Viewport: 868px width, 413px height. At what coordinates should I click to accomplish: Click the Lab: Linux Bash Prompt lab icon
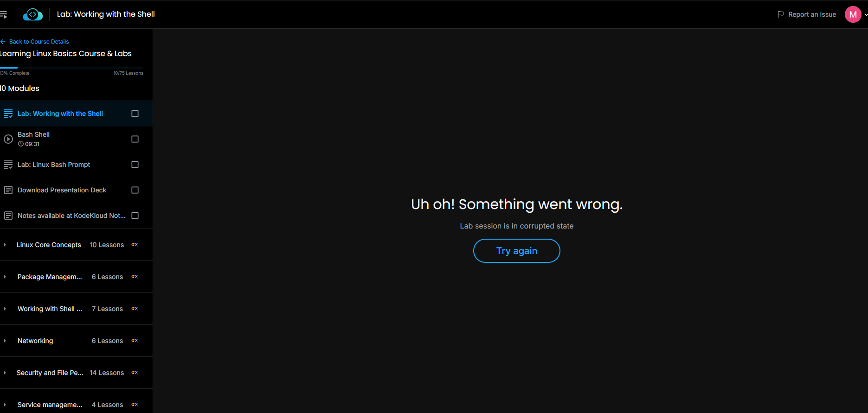[x=8, y=165]
